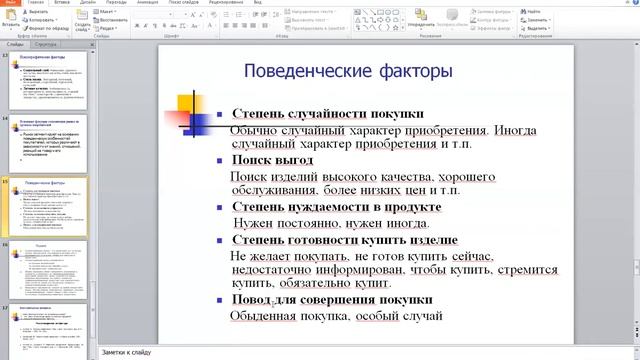Select slide 14 thumbnail
640x360 pixels.
[48, 144]
